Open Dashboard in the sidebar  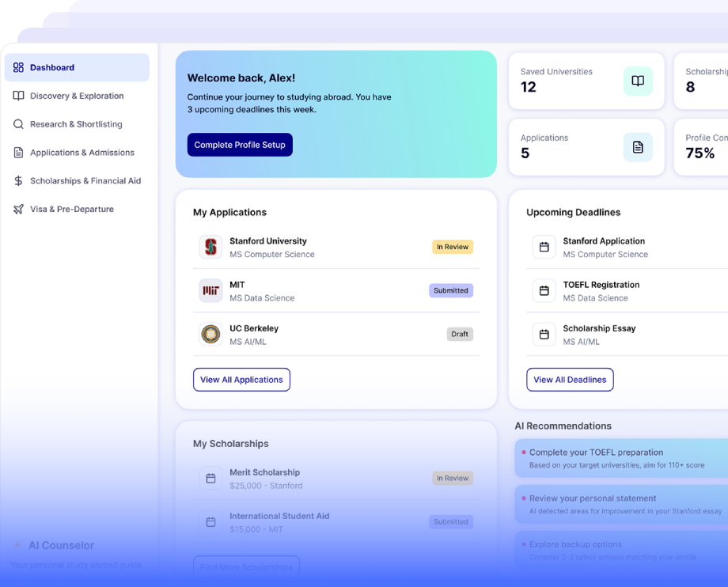click(77, 67)
